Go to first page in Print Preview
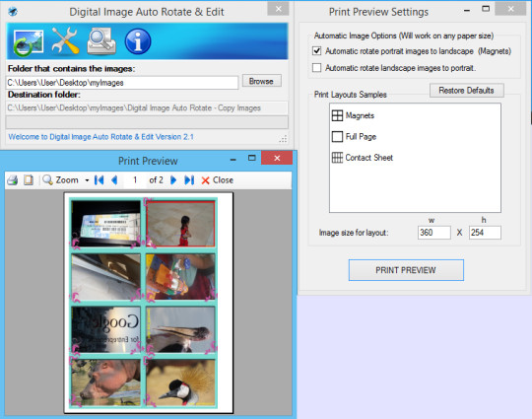The width and height of the screenshot is (532, 419). pyautogui.click(x=100, y=180)
